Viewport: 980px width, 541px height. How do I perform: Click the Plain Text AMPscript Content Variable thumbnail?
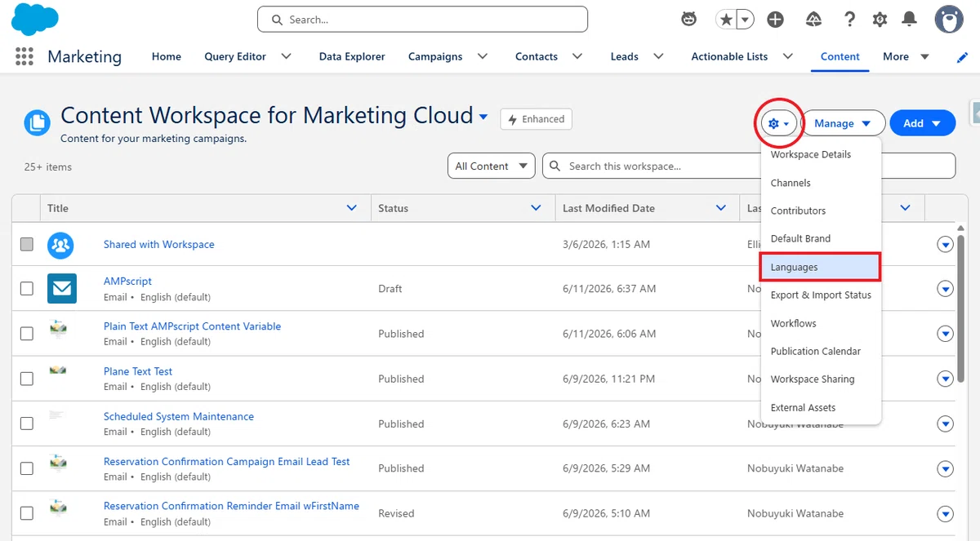point(58,329)
